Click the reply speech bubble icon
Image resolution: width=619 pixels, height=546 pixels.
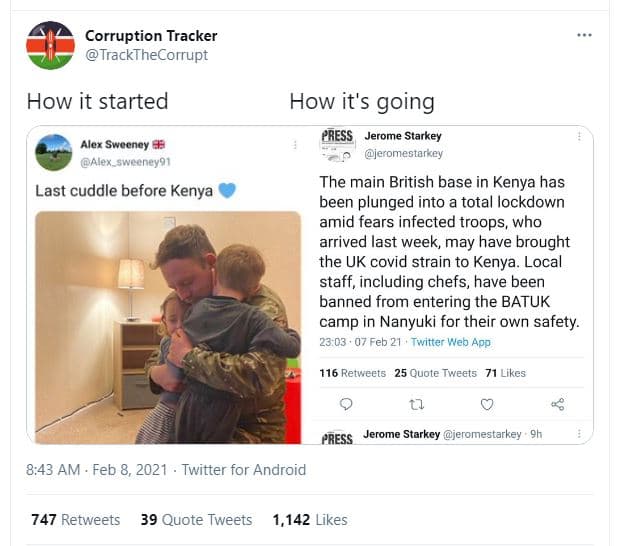[346, 404]
